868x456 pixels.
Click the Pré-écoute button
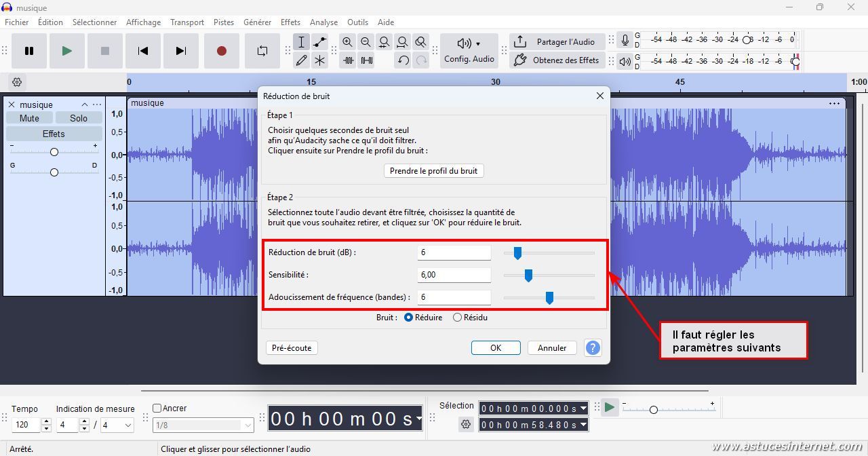292,347
